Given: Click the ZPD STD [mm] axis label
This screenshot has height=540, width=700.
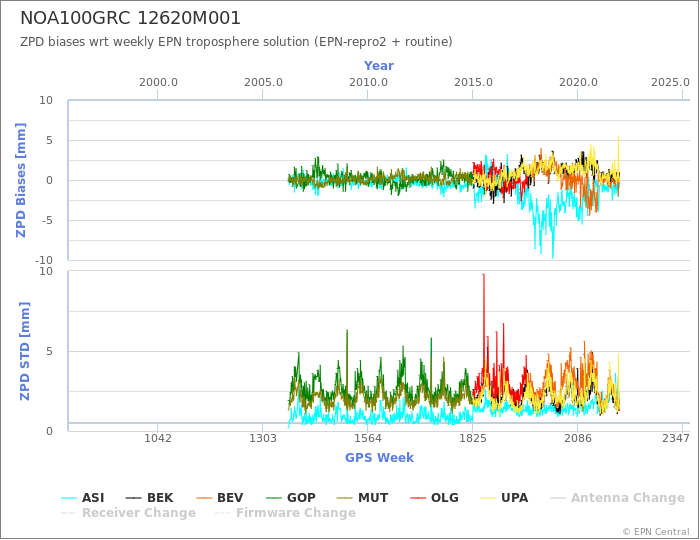Looking at the screenshot, I should (25, 351).
